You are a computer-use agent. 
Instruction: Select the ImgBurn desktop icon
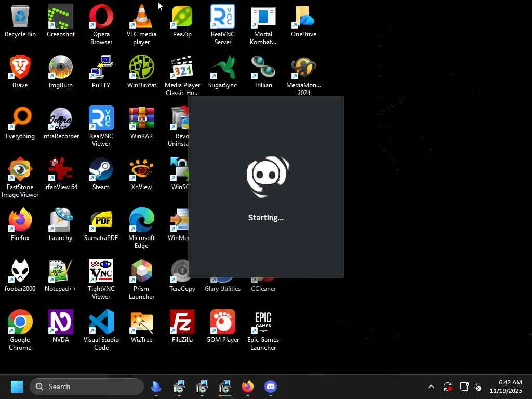click(60, 72)
